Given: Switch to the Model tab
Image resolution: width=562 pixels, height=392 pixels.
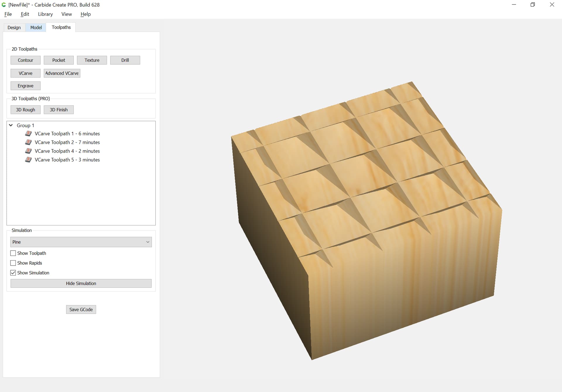Looking at the screenshot, I should [36, 28].
